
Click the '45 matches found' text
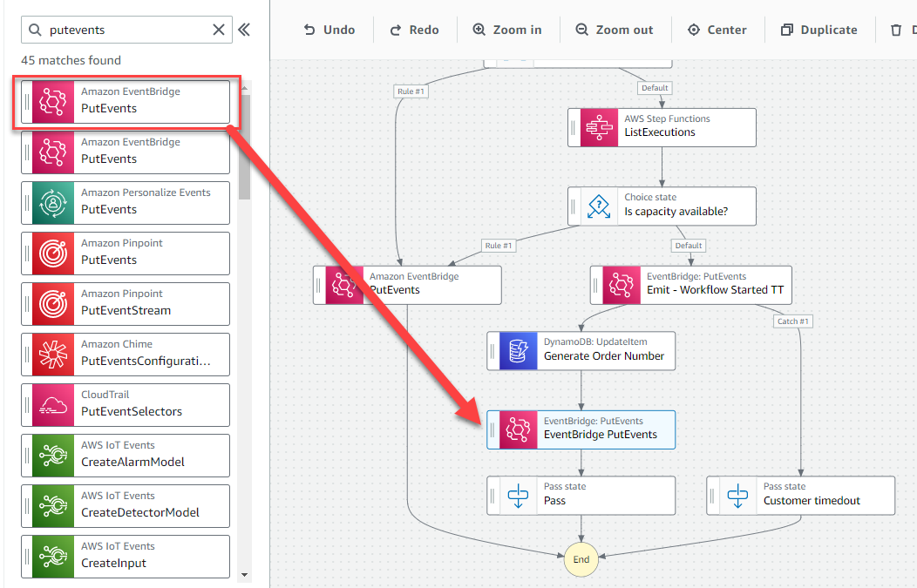click(71, 60)
